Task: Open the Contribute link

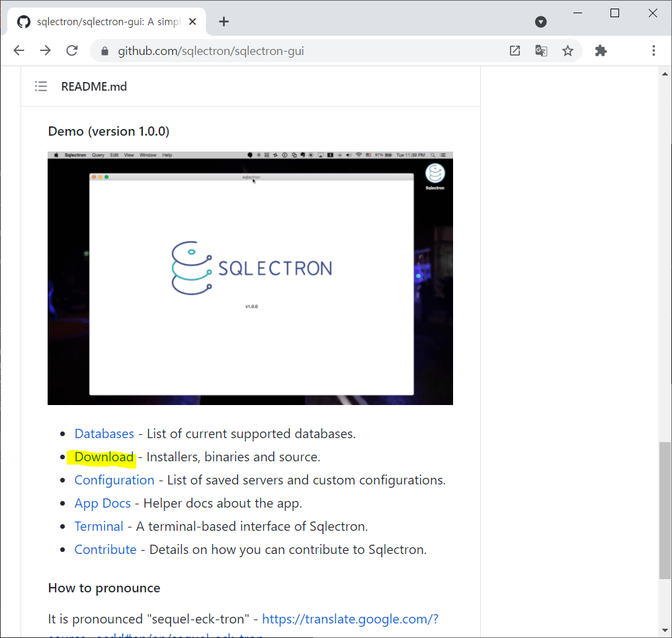Action: coord(105,549)
